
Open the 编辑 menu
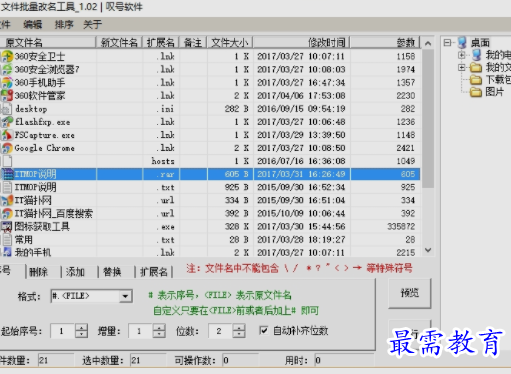(33, 24)
